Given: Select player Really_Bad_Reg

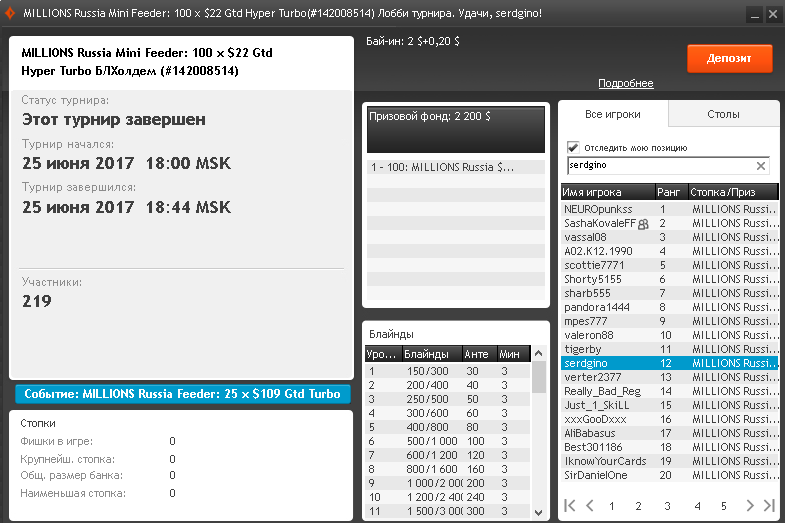Looking at the screenshot, I should pyautogui.click(x=670, y=391).
